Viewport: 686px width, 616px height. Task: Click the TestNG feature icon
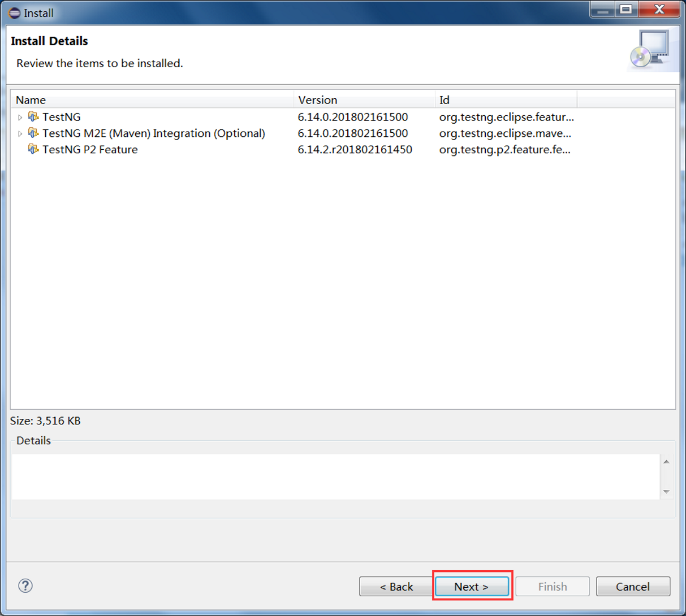33,116
